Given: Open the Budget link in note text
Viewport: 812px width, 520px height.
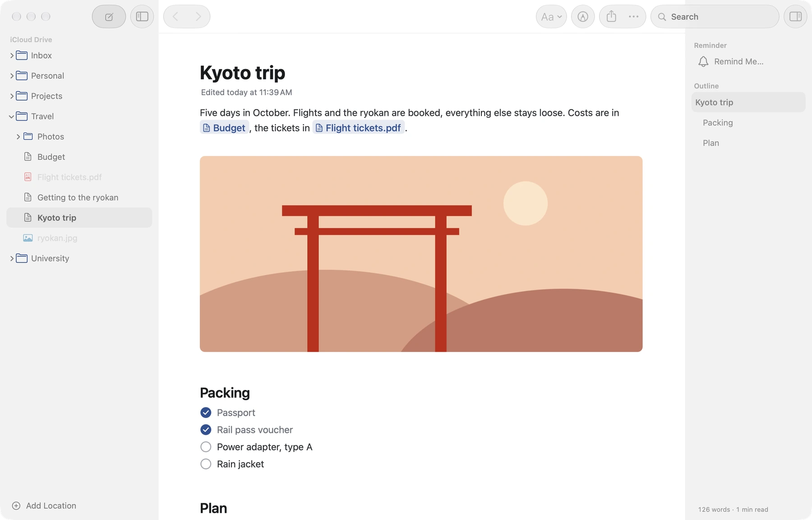Looking at the screenshot, I should pyautogui.click(x=224, y=128).
